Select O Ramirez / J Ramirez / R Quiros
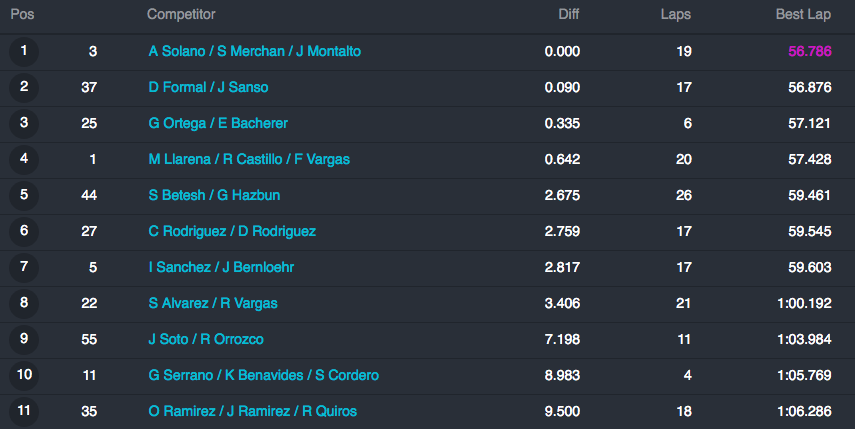Image resolution: width=855 pixels, height=429 pixels. pyautogui.click(x=253, y=411)
